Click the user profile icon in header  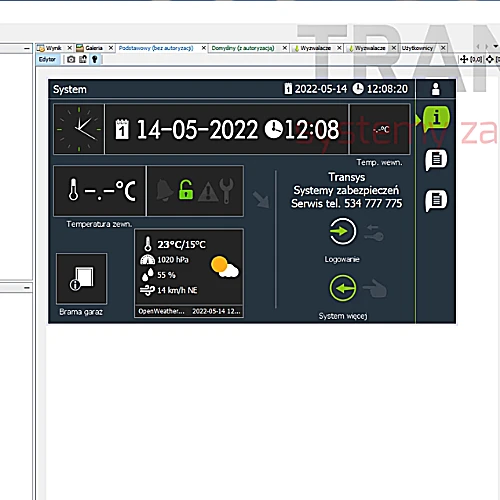(435, 89)
